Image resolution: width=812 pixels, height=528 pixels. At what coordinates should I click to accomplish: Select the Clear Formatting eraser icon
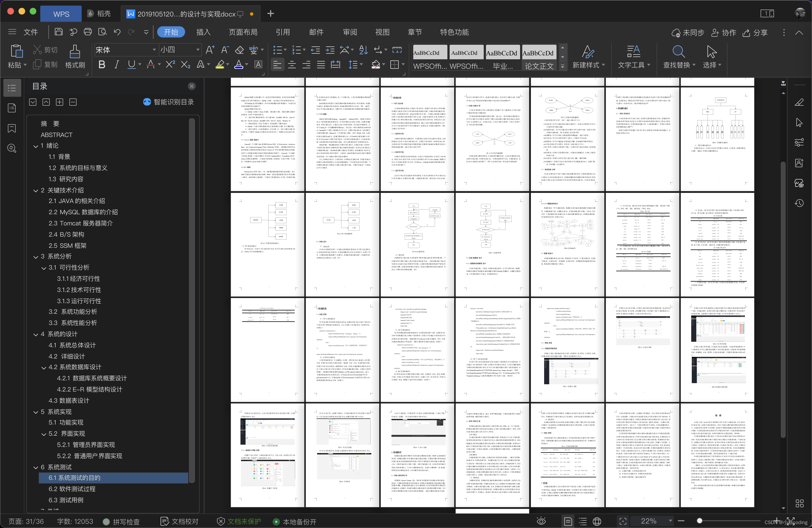239,50
